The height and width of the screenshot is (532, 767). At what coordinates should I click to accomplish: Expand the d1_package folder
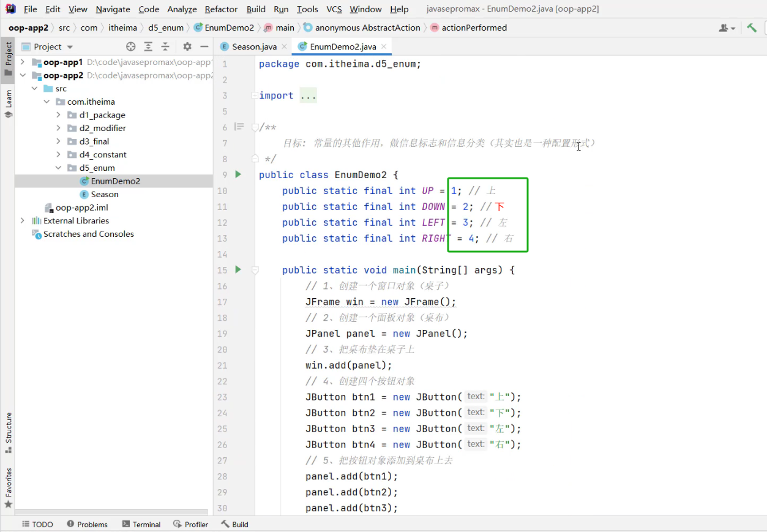click(58, 114)
